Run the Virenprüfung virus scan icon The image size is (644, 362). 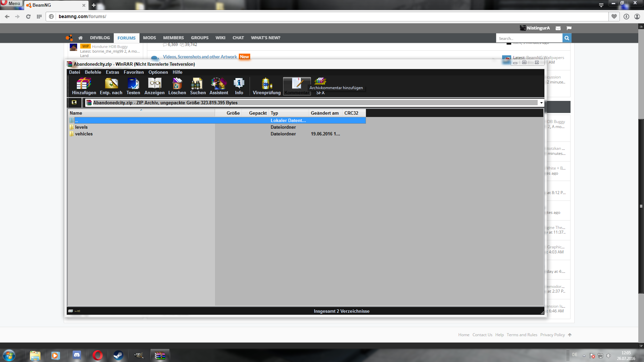point(267,86)
